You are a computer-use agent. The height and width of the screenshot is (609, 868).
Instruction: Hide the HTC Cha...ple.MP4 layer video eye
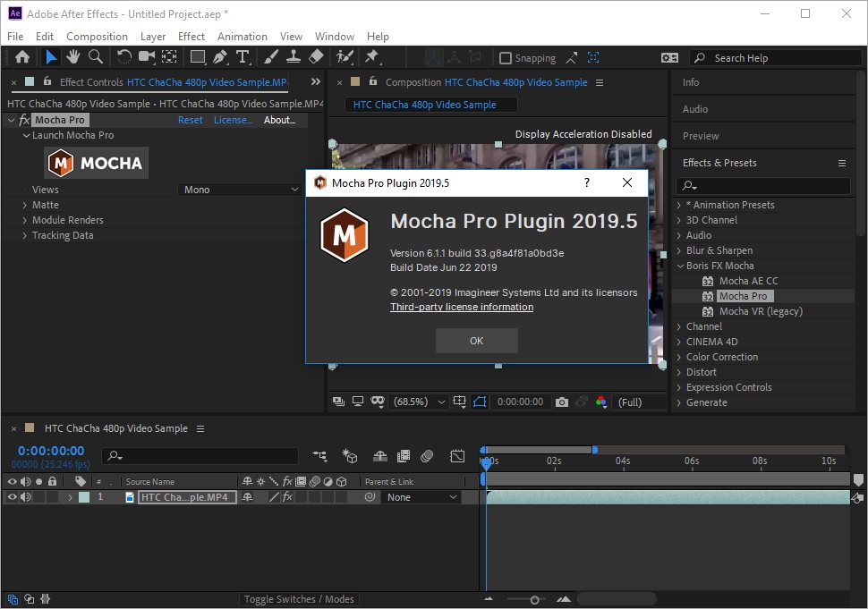(12, 496)
